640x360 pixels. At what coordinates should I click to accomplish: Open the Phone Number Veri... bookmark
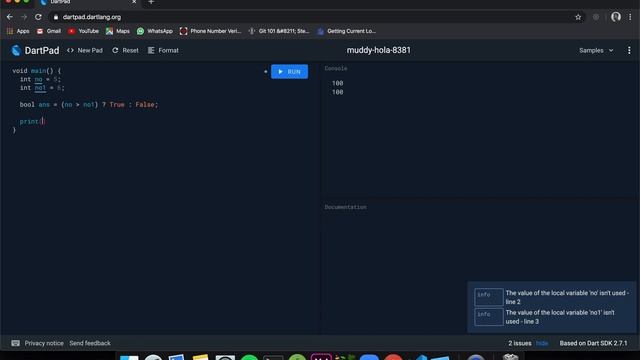[211, 31]
